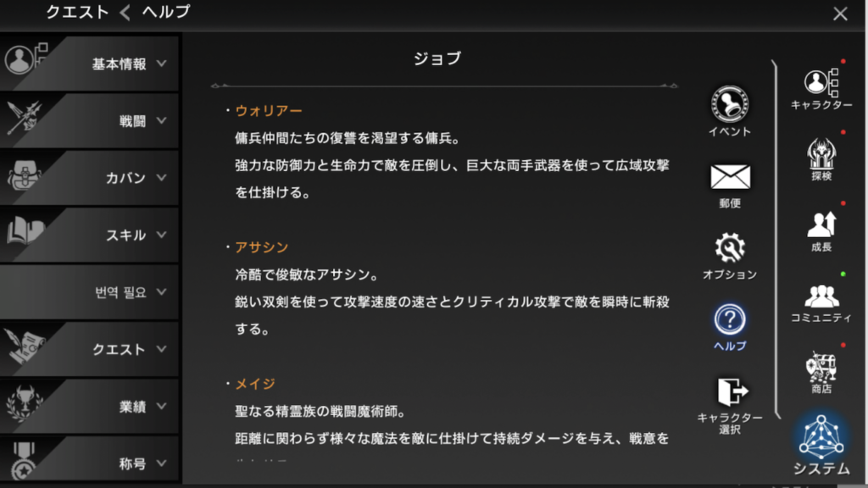The height and width of the screenshot is (488, 868).
Task: Open the キャラクター menu icon
Action: 821,83
